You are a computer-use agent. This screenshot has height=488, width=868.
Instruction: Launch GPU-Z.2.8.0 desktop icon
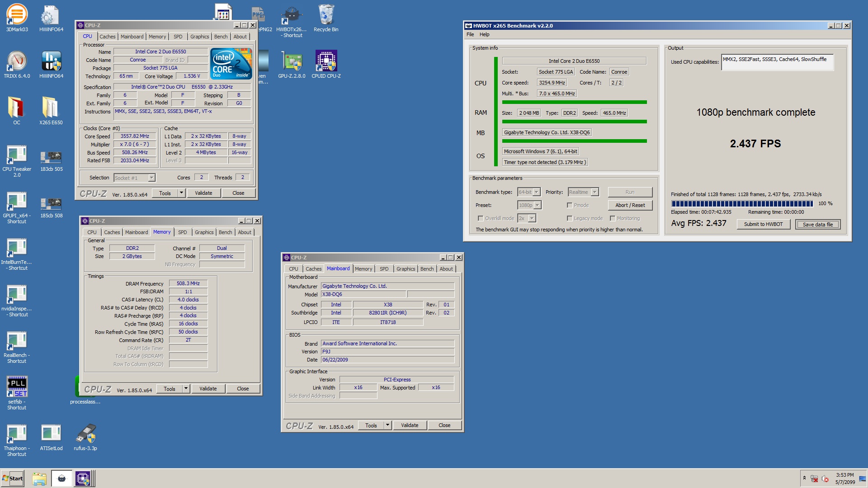[x=292, y=65]
